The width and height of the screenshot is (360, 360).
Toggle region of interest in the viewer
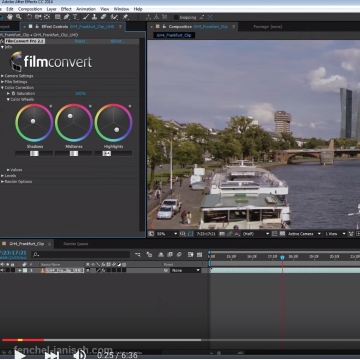click(x=274, y=234)
